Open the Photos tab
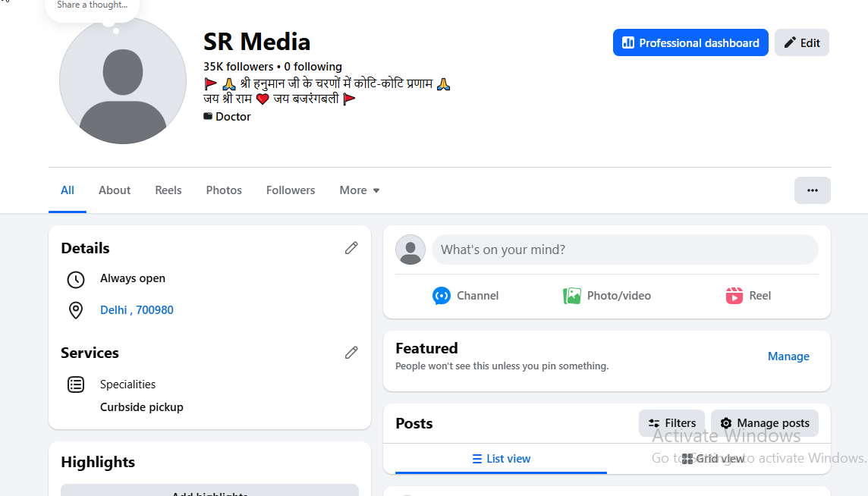 (224, 190)
